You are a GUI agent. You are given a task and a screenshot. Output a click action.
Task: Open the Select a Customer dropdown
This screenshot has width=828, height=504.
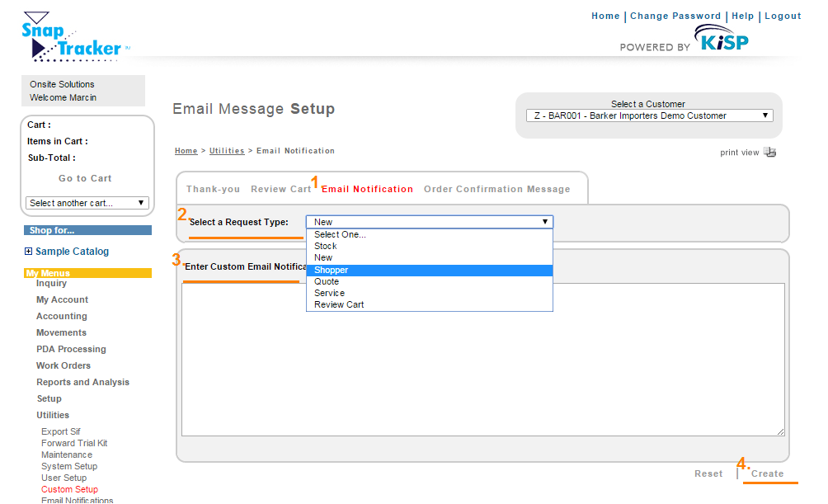650,115
